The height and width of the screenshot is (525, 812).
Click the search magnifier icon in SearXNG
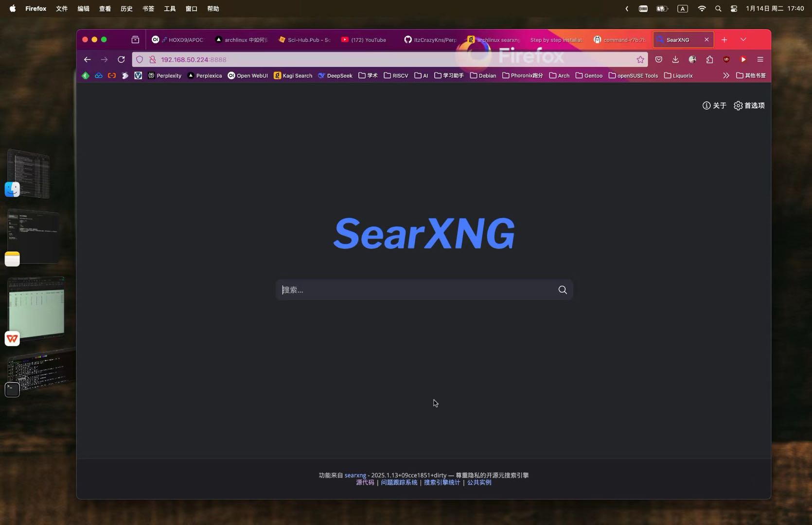pos(563,290)
